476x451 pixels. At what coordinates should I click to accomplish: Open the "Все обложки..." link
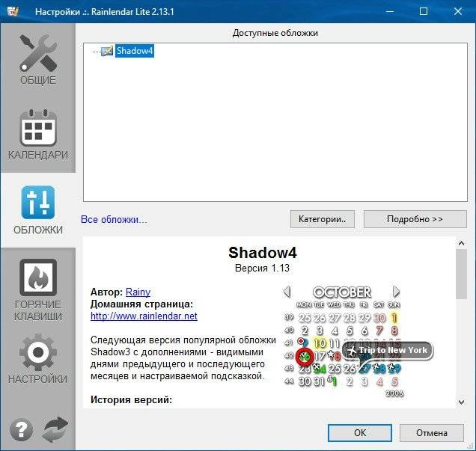[114, 219]
